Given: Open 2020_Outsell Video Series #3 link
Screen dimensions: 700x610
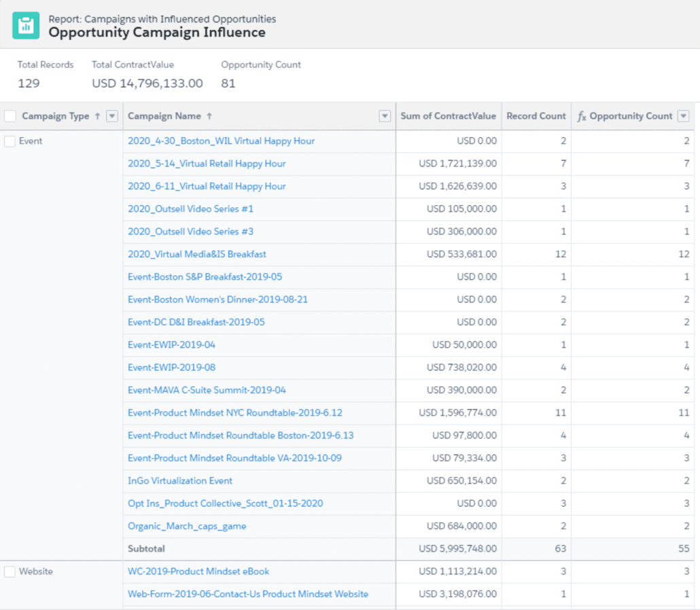Looking at the screenshot, I should coord(190,232).
